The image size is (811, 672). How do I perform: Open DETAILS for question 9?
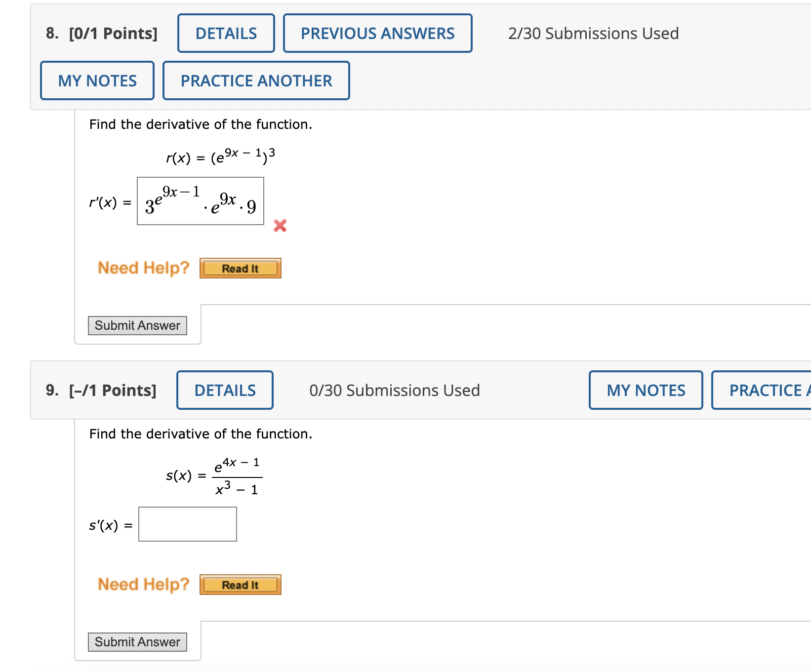click(x=225, y=390)
